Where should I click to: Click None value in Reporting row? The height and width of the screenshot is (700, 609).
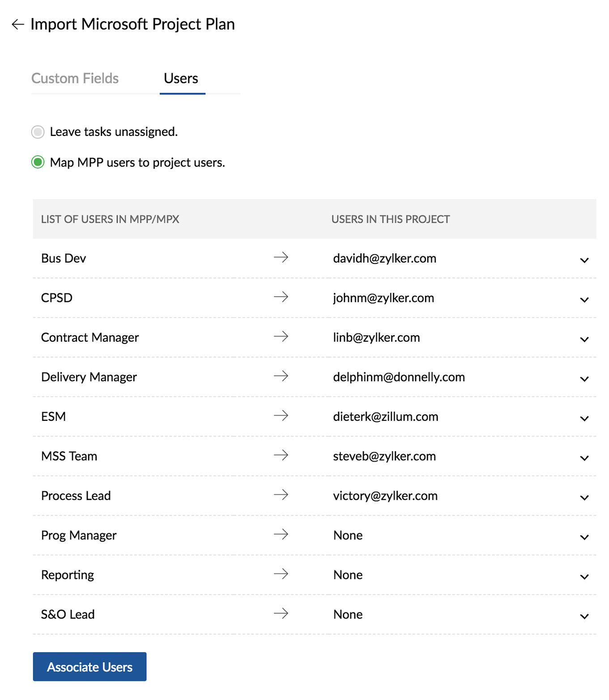pos(348,575)
